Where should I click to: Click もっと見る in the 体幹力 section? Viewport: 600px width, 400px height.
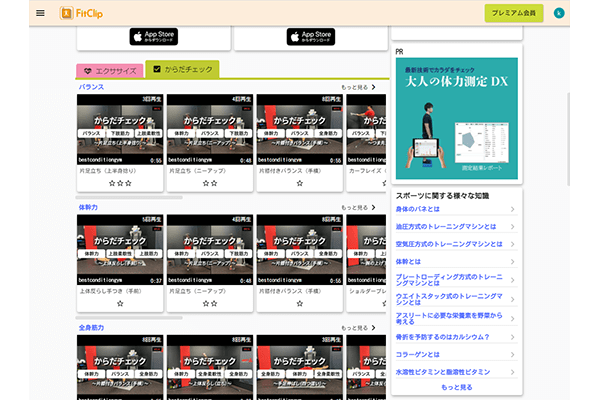[358, 207]
